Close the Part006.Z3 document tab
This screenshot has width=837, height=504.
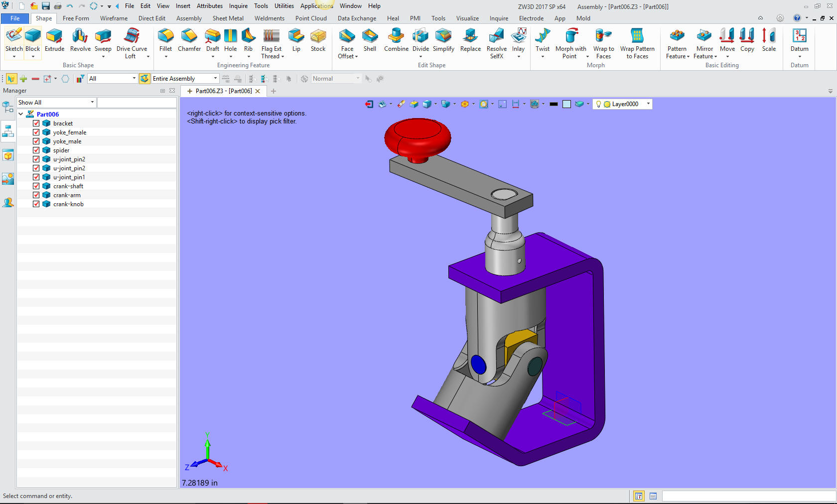(258, 91)
